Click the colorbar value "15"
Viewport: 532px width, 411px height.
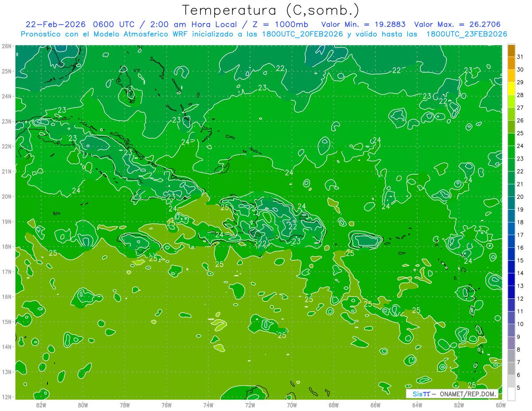coord(520,260)
